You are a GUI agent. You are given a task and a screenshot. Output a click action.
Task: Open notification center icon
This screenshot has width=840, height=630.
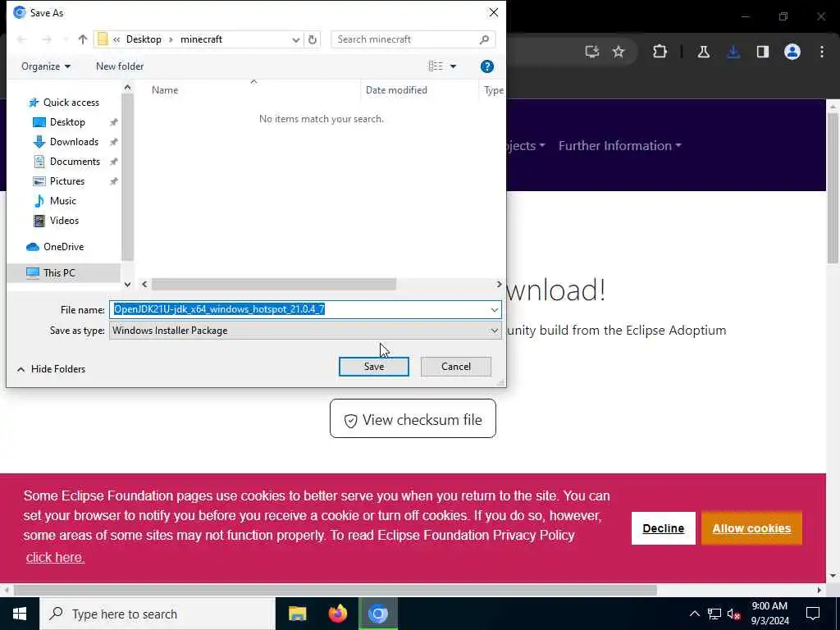[813, 614]
